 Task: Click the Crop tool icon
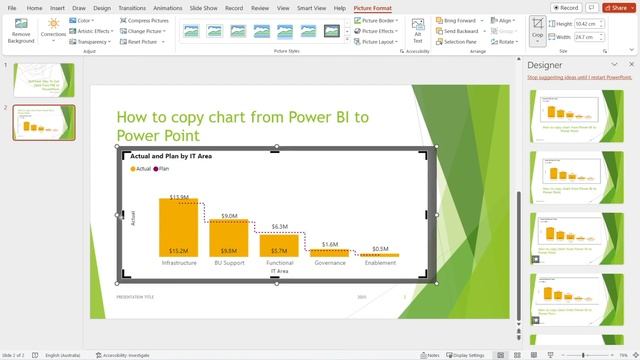(538, 23)
